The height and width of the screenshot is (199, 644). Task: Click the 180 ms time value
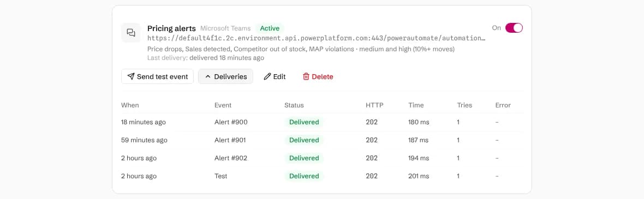click(419, 122)
